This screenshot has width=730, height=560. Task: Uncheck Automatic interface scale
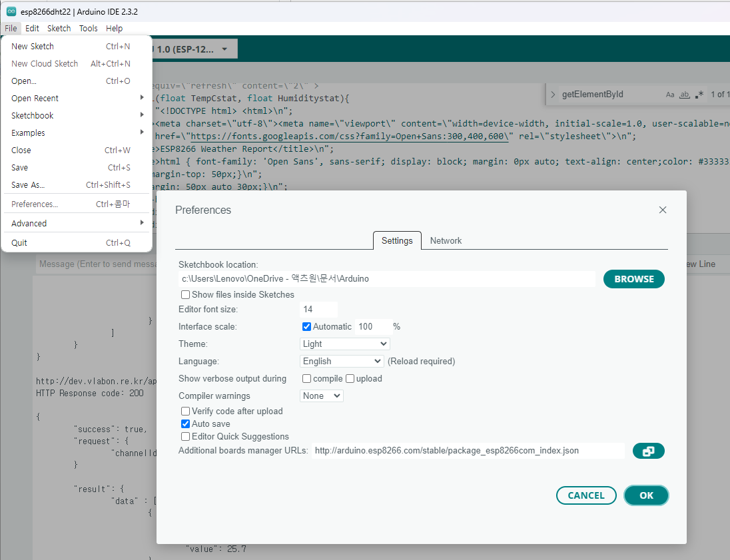306,327
